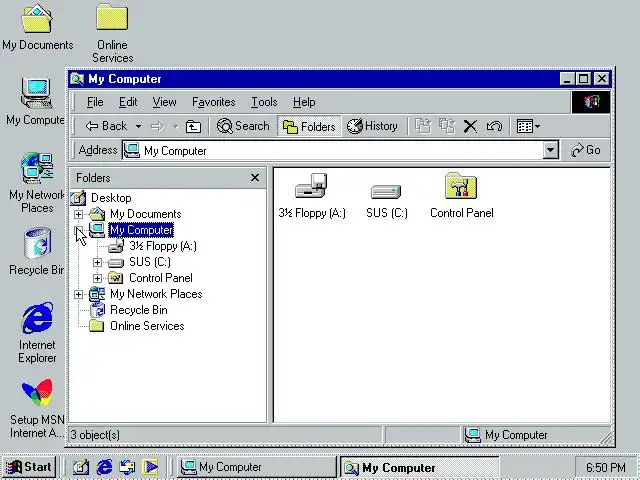
Task: Click the My Computer desktop icon
Action: click(x=36, y=101)
